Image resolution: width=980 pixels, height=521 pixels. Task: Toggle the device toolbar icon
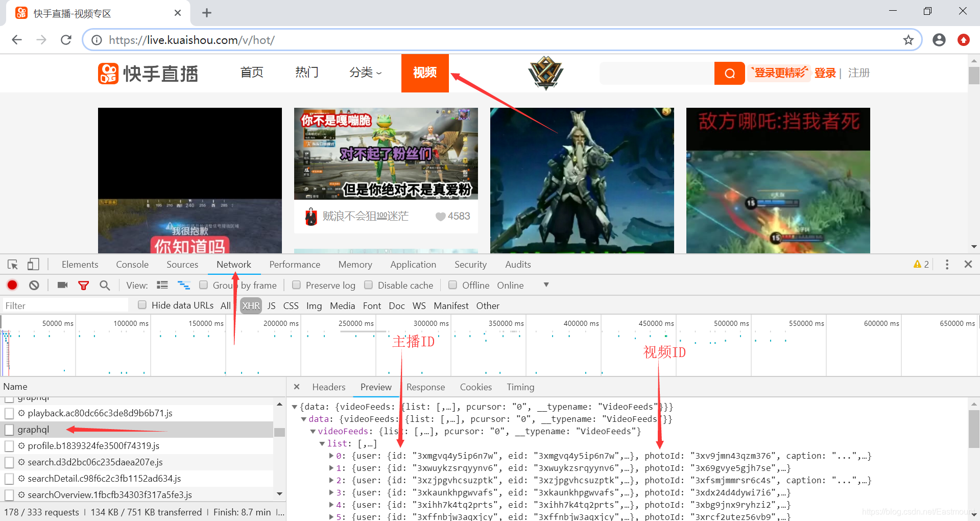pos(33,265)
